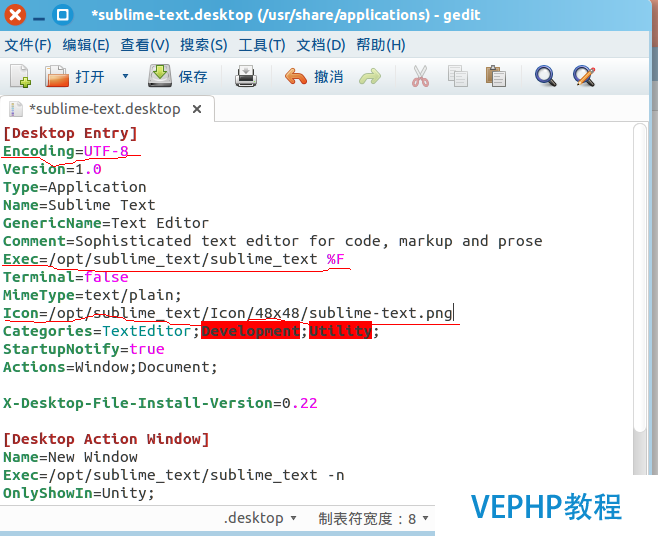Click the 打开 label button
This screenshot has height=536, width=658.
point(90,77)
